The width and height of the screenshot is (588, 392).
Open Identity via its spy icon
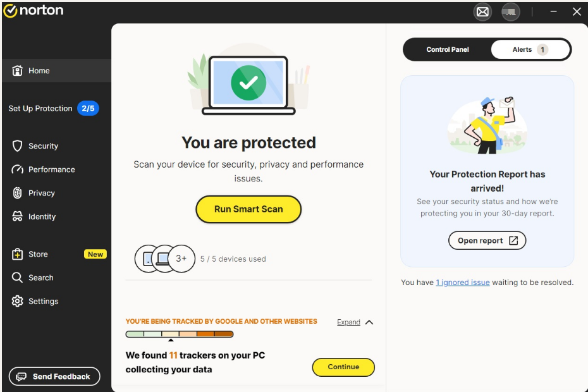(18, 217)
